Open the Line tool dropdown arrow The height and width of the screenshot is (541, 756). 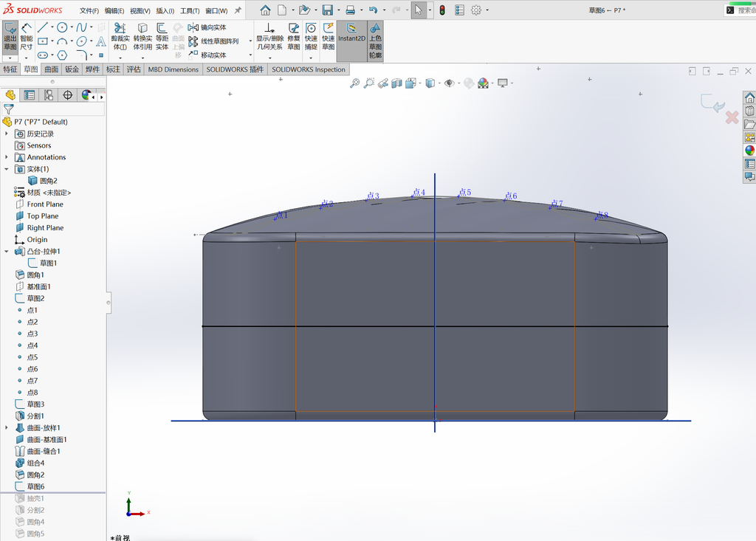(52, 27)
